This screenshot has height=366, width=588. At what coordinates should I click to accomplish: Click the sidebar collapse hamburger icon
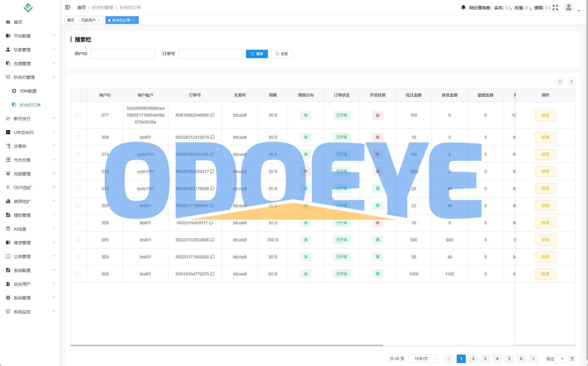(x=67, y=7)
